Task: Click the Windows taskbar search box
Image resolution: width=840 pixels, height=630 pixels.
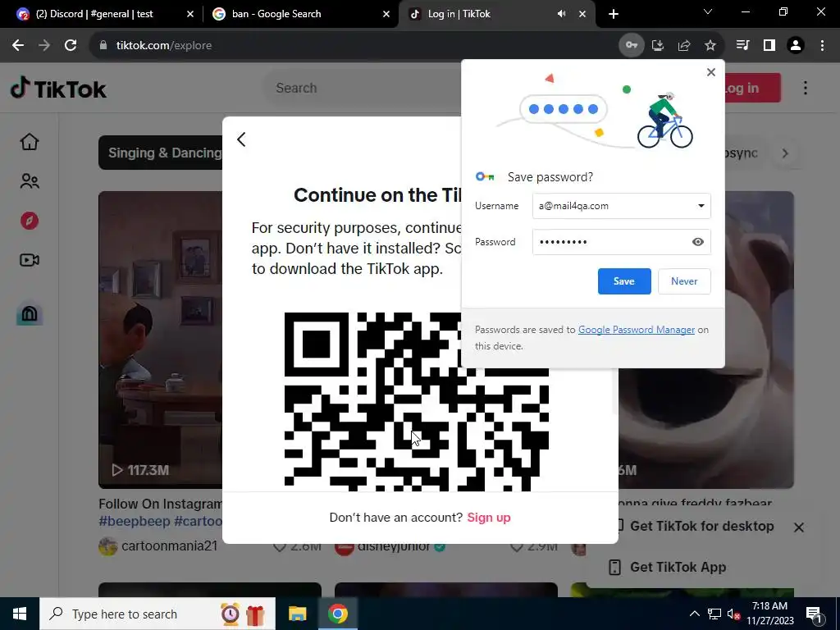Action: (157, 614)
